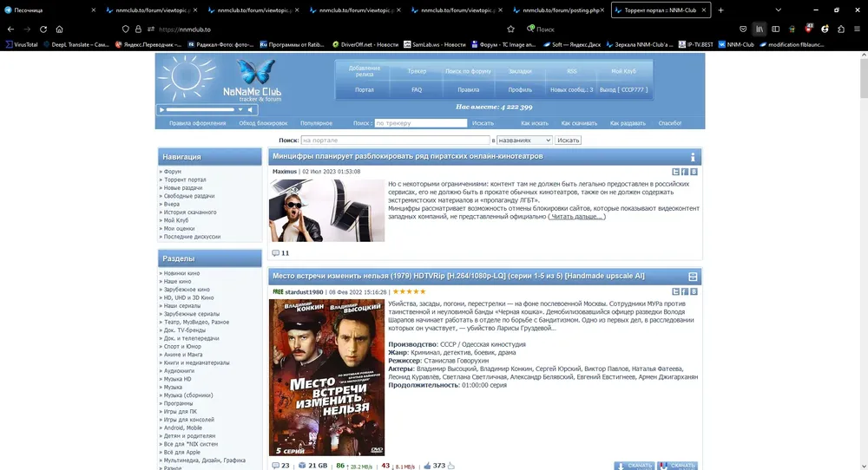Close the Торрент портал :: NNM-Club tab
This screenshot has height=470, width=868.
pyautogui.click(x=704, y=10)
